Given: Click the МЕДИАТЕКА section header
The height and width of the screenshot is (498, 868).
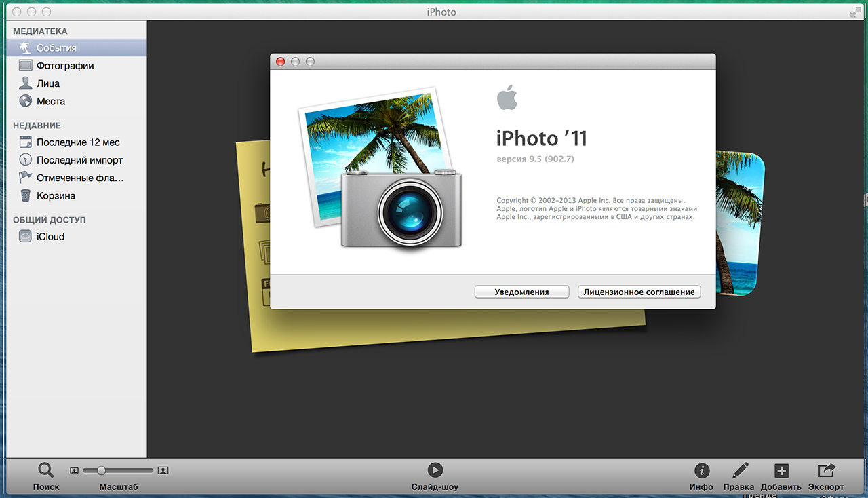Looking at the screenshot, I should [x=40, y=31].
